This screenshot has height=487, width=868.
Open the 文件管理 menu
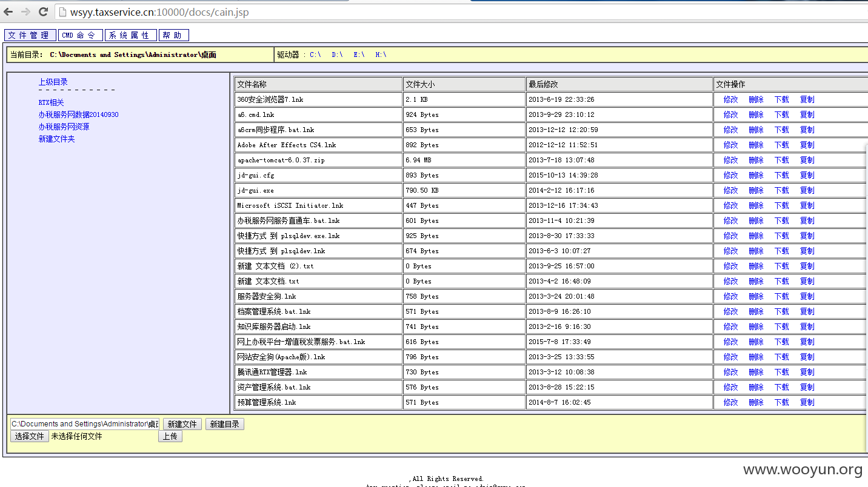click(x=30, y=35)
